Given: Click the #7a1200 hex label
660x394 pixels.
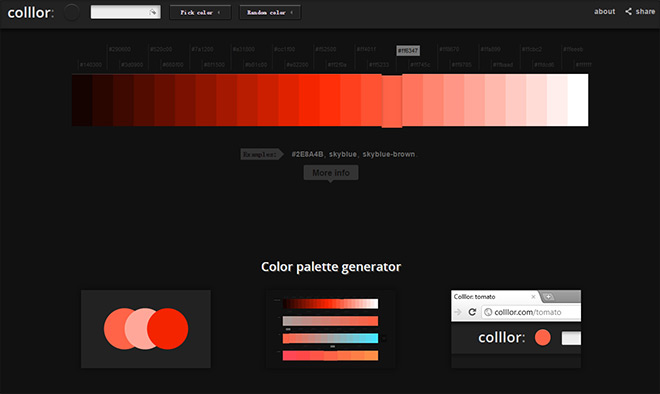Looking at the screenshot, I should pyautogui.click(x=202, y=49).
